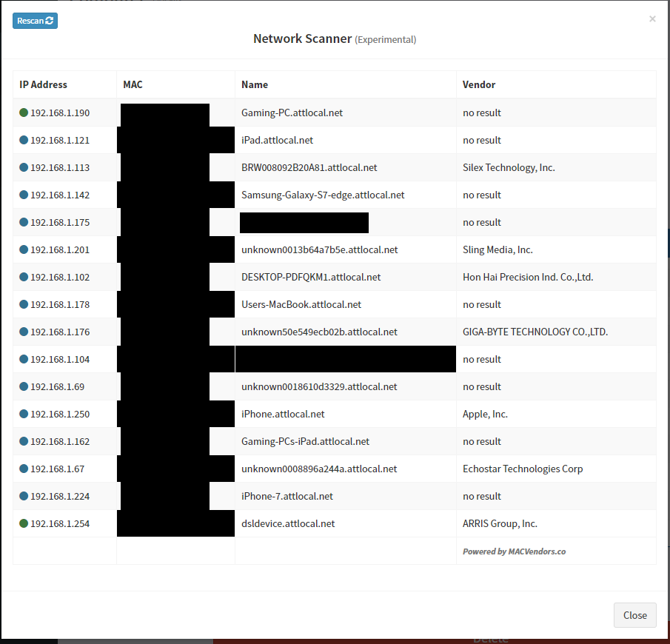The width and height of the screenshot is (670, 644).
Task: Click vendor Hon Hai Precision Ind. Co.,Ltd.
Action: [x=528, y=277]
